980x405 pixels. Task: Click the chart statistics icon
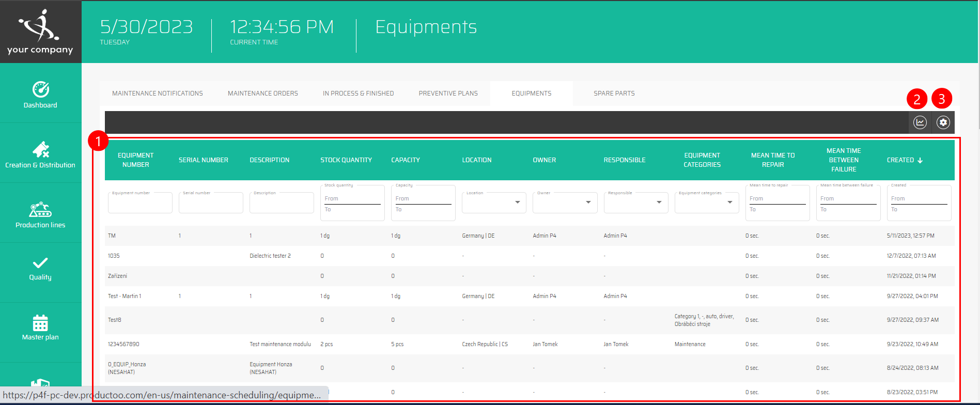(920, 122)
